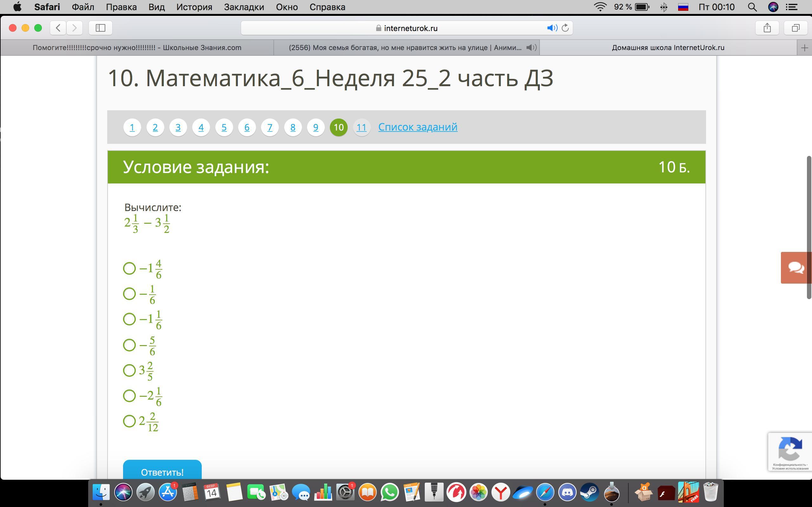Screen dimensions: 812x507
Task: Open the Закладки menu
Action: coord(244,7)
